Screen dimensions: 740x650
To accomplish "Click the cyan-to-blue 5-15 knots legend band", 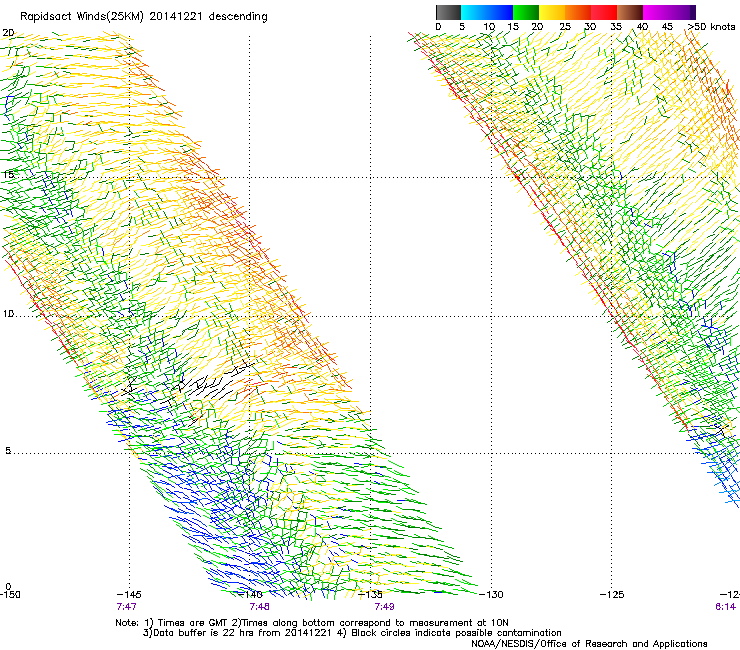I will pos(487,12).
